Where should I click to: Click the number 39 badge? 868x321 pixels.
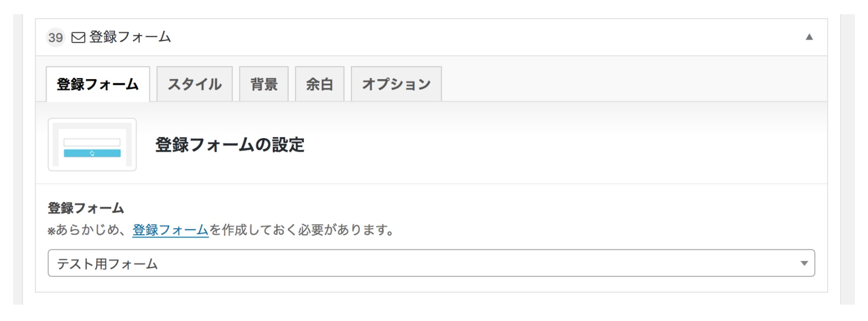(x=55, y=38)
